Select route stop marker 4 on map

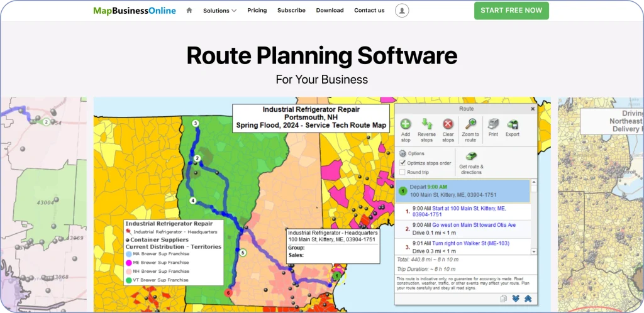[193, 200]
